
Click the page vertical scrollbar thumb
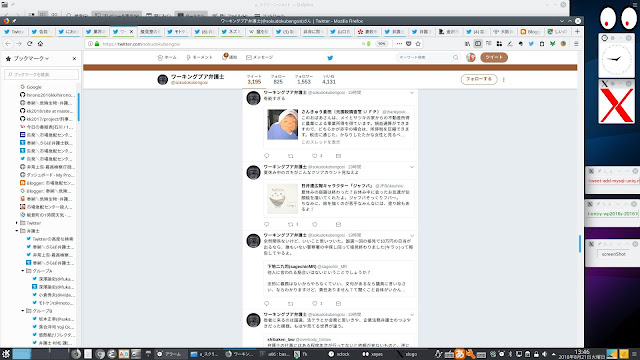click(x=580, y=244)
